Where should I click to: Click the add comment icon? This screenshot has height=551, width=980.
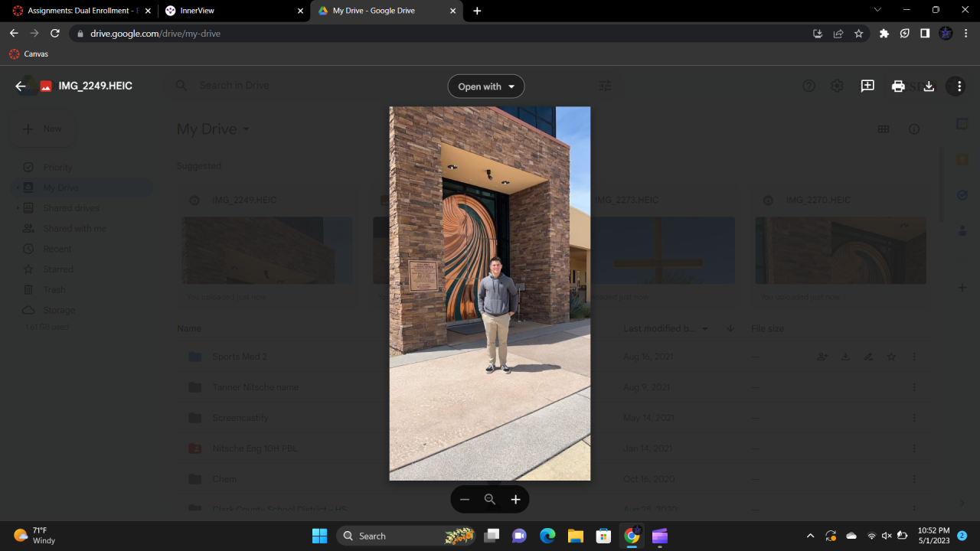pyautogui.click(x=867, y=86)
